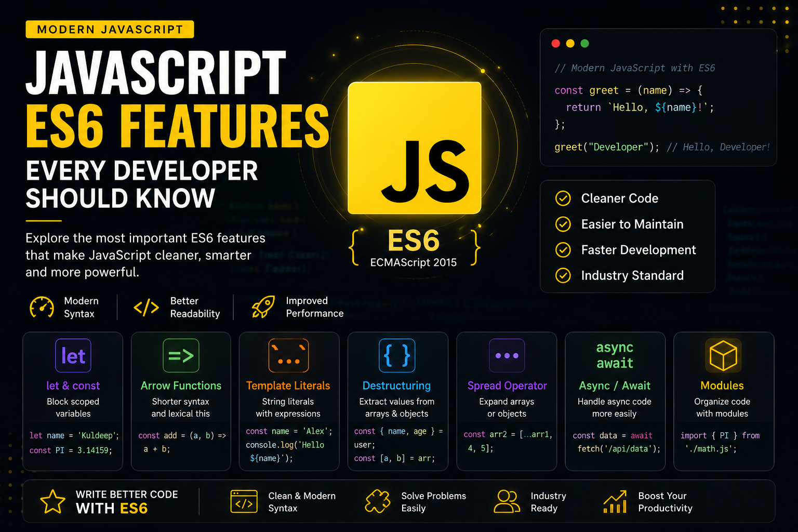Viewport: 798px width, 532px height.
Task: Select the 'Modules' card title
Action: point(722,385)
